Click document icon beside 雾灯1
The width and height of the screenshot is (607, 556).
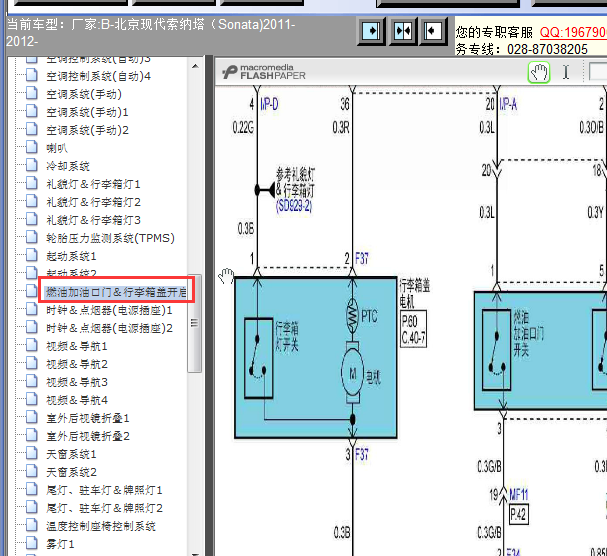coord(31,542)
